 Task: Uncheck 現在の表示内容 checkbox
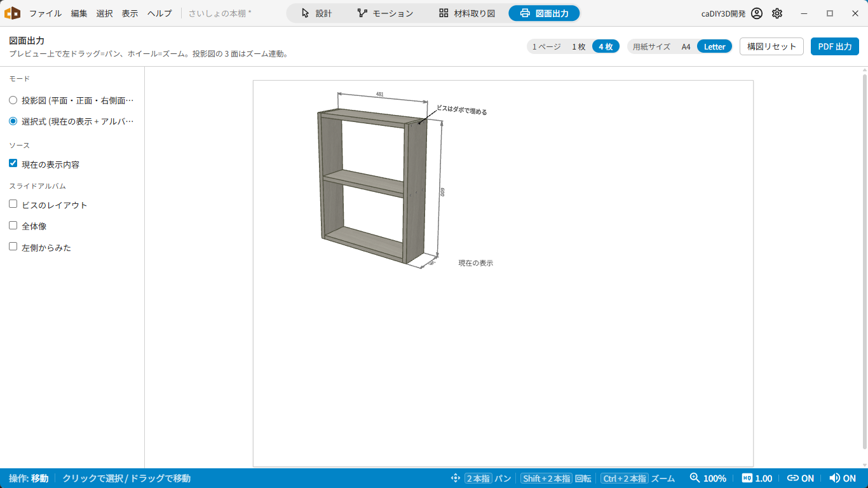pyautogui.click(x=13, y=163)
